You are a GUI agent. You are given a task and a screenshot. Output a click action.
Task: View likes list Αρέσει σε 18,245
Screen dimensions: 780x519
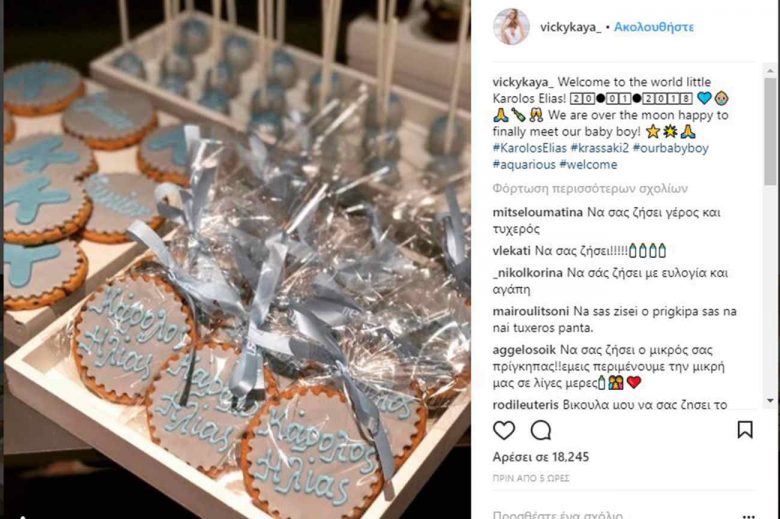pyautogui.click(x=541, y=457)
